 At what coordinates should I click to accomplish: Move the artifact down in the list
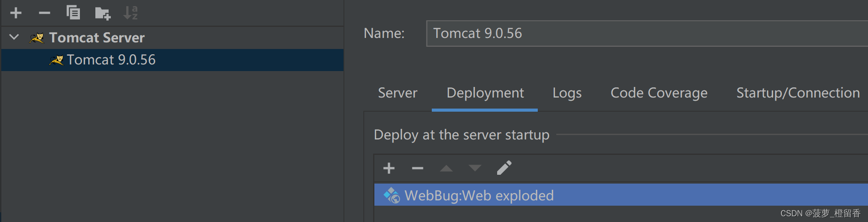coord(475,168)
